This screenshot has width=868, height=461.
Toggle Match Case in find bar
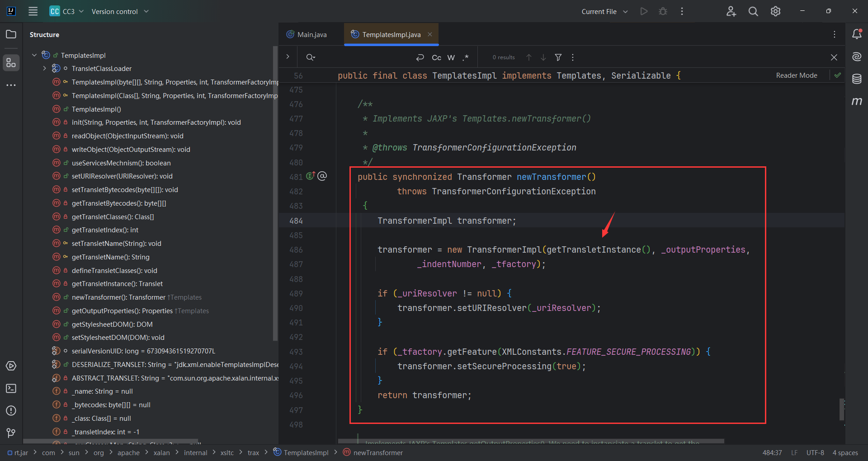[x=437, y=57]
